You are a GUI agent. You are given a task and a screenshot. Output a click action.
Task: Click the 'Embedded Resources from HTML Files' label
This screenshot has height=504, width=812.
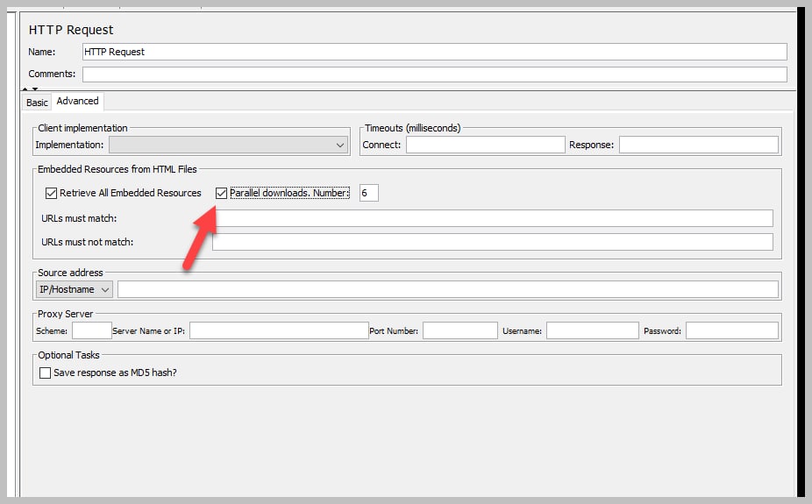click(117, 169)
